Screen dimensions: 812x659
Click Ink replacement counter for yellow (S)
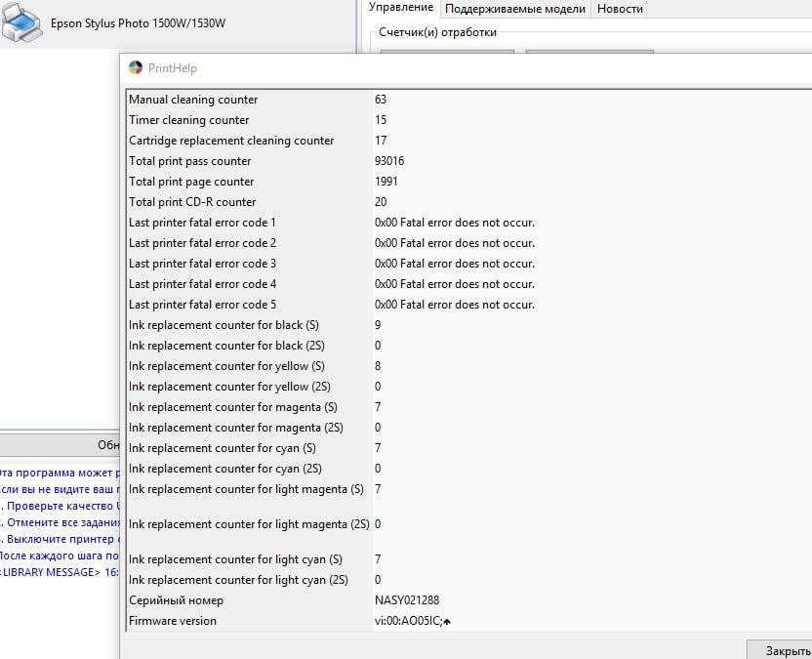point(226,366)
